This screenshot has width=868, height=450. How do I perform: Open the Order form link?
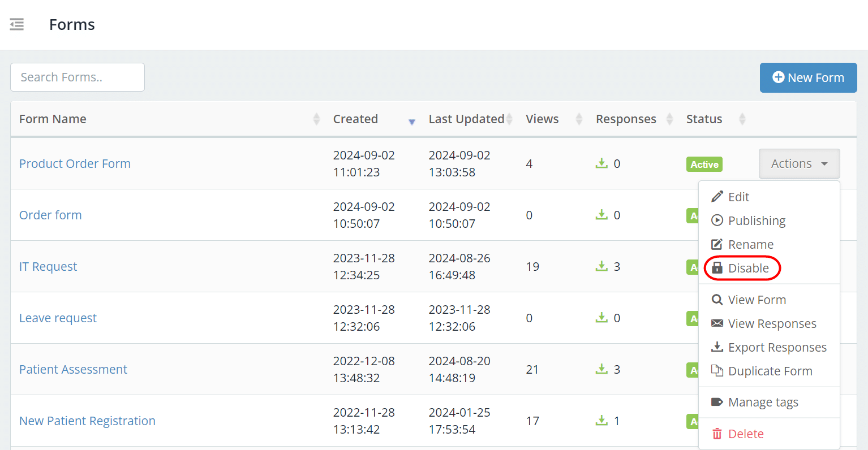click(50, 215)
